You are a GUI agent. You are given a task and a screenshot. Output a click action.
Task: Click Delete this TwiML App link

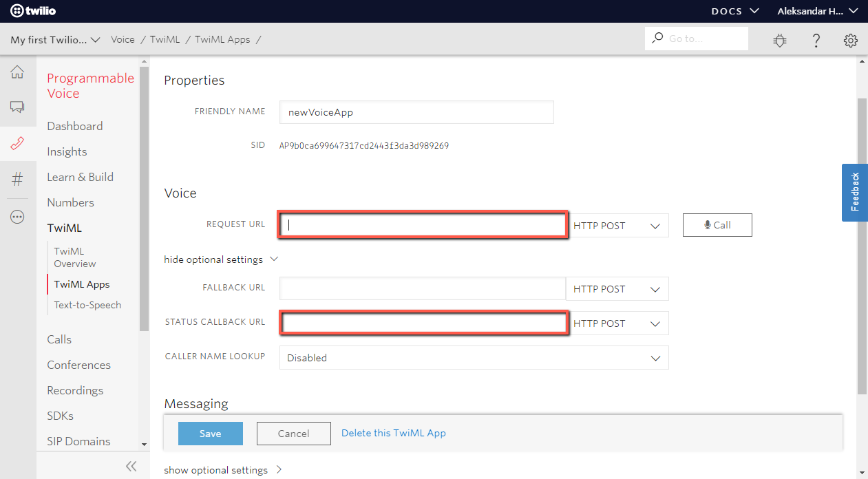[394, 433]
